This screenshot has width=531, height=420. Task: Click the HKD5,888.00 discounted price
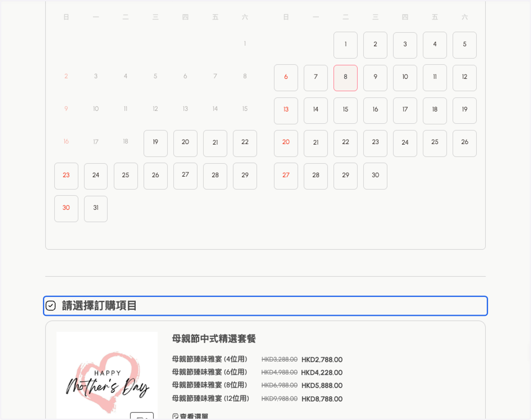coord(322,385)
